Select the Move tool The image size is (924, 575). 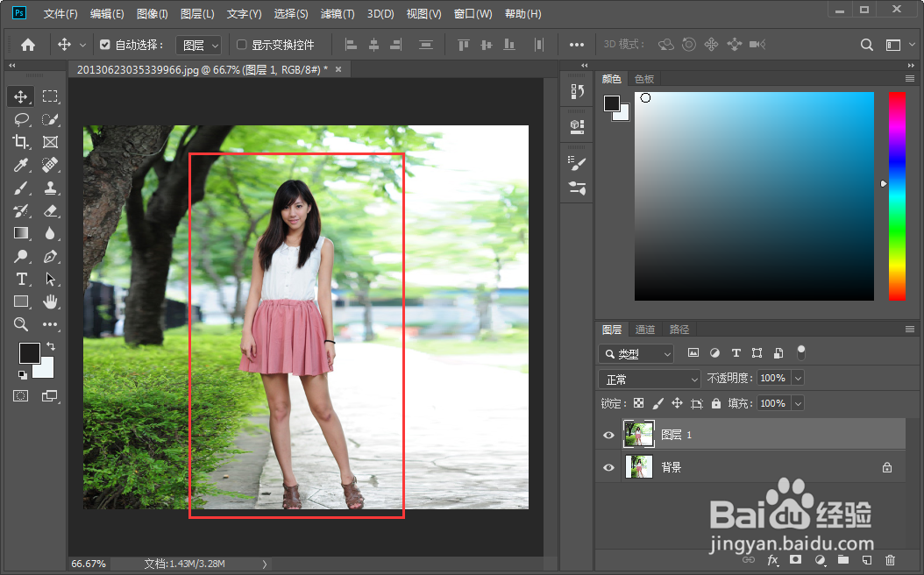pos(21,96)
